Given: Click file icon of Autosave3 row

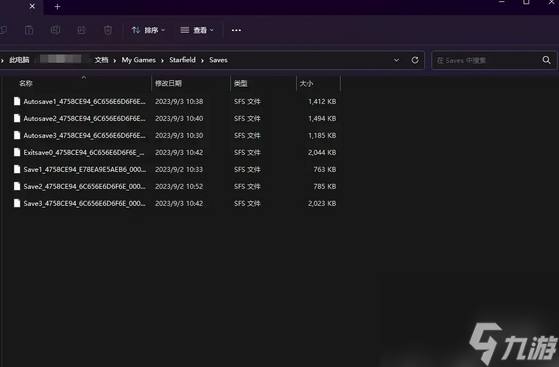Looking at the screenshot, I should coord(17,135).
